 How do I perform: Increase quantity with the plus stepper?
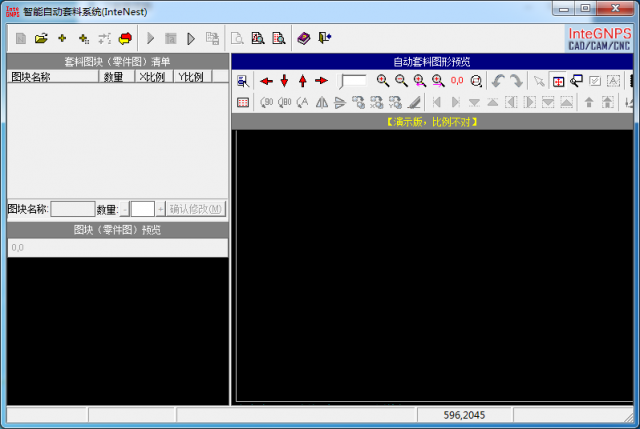(160, 209)
